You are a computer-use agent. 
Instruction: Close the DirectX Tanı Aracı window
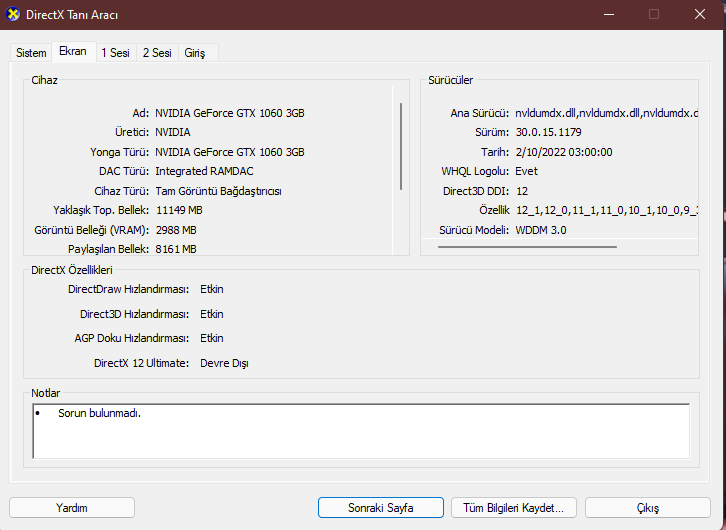click(x=700, y=14)
